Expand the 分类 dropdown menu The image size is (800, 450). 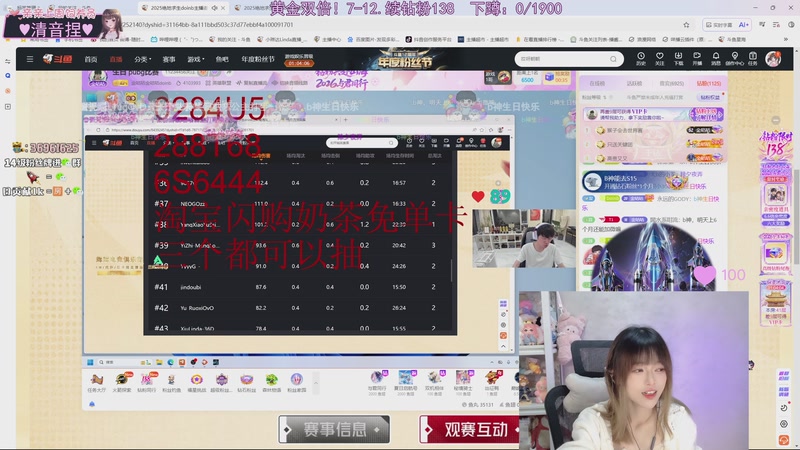[x=142, y=59]
